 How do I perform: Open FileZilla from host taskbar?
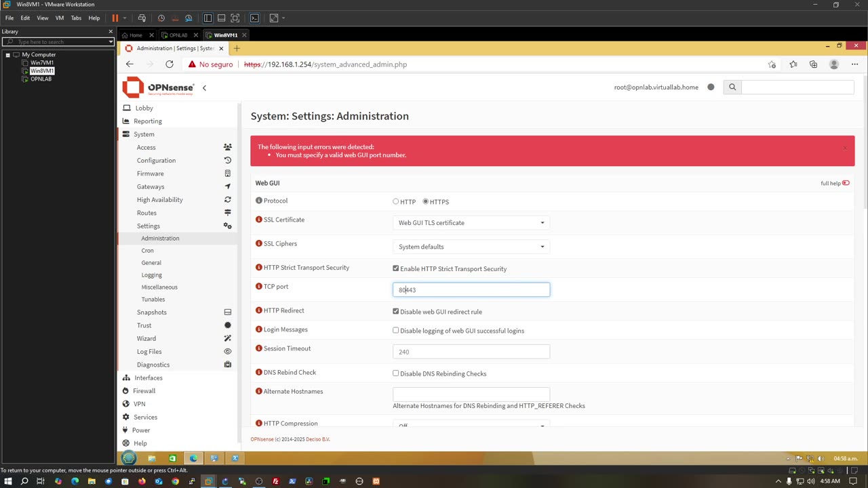(x=275, y=481)
